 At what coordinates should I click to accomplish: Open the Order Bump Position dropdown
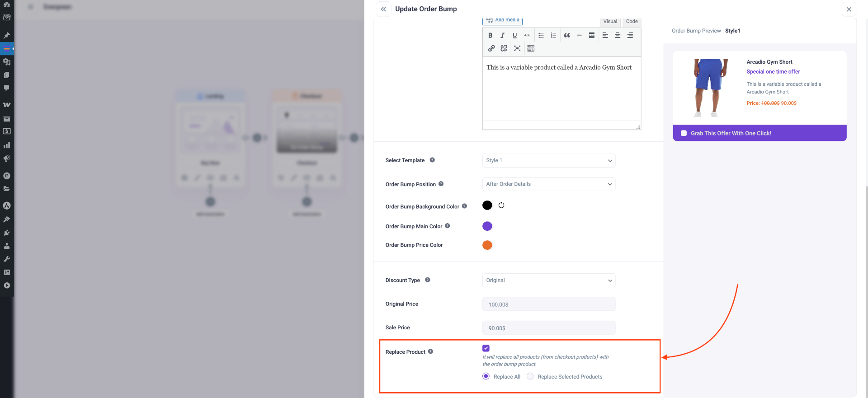pos(549,184)
